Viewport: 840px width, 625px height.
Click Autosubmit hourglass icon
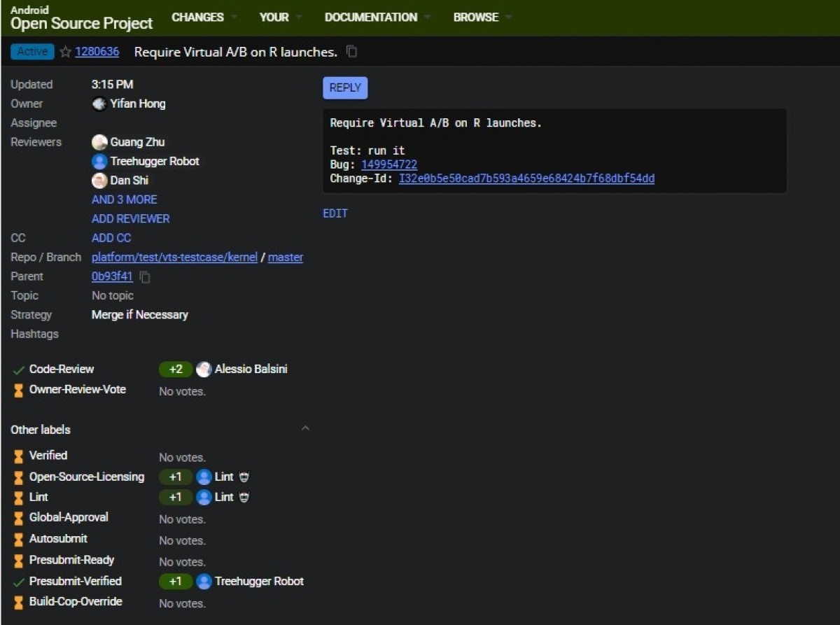(x=19, y=540)
